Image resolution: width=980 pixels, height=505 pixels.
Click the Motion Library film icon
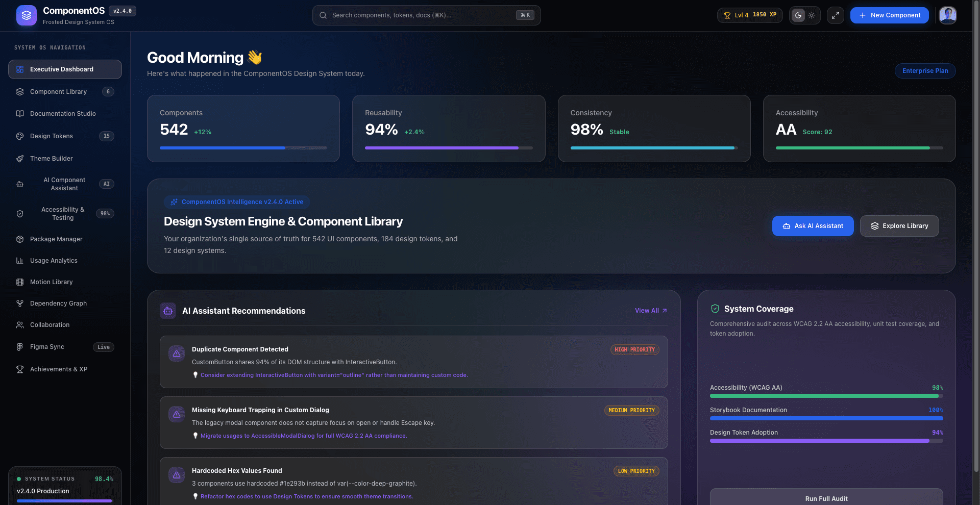20,282
